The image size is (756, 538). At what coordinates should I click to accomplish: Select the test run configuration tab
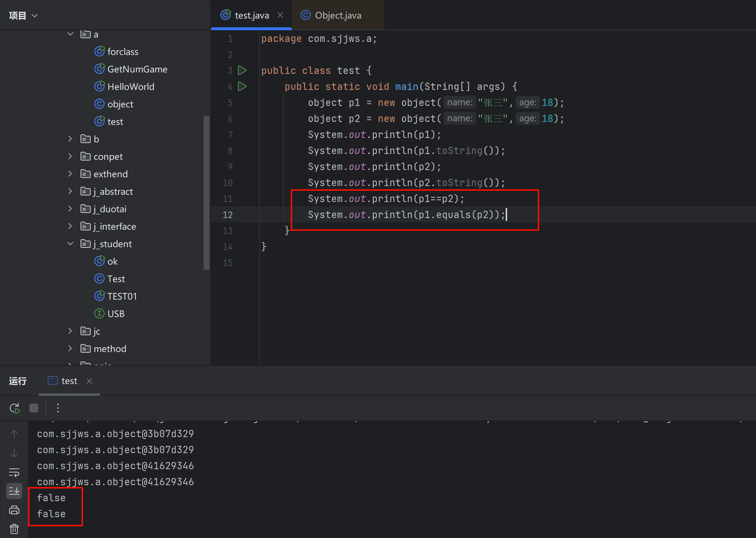(68, 381)
